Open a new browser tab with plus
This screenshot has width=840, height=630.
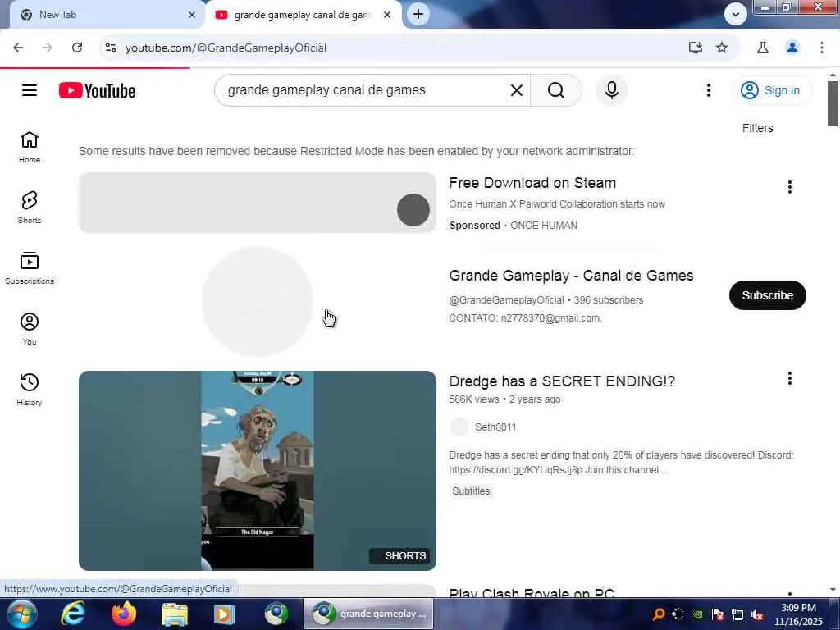point(418,14)
